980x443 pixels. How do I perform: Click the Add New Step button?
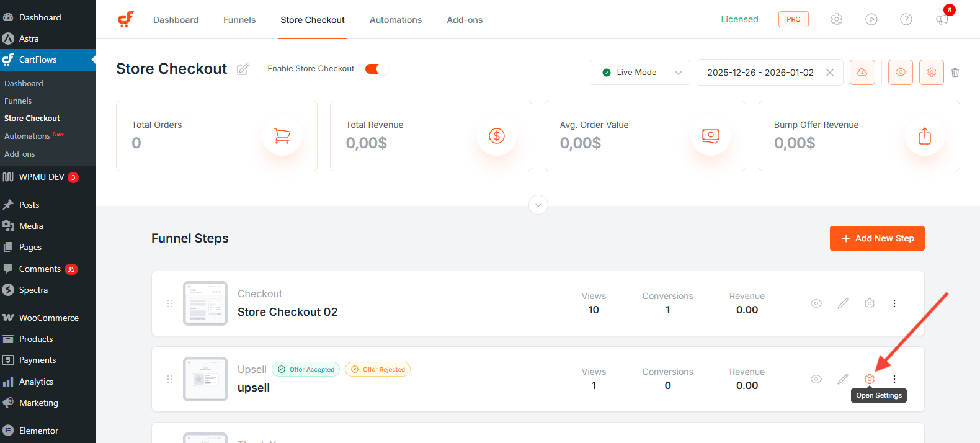pos(877,238)
